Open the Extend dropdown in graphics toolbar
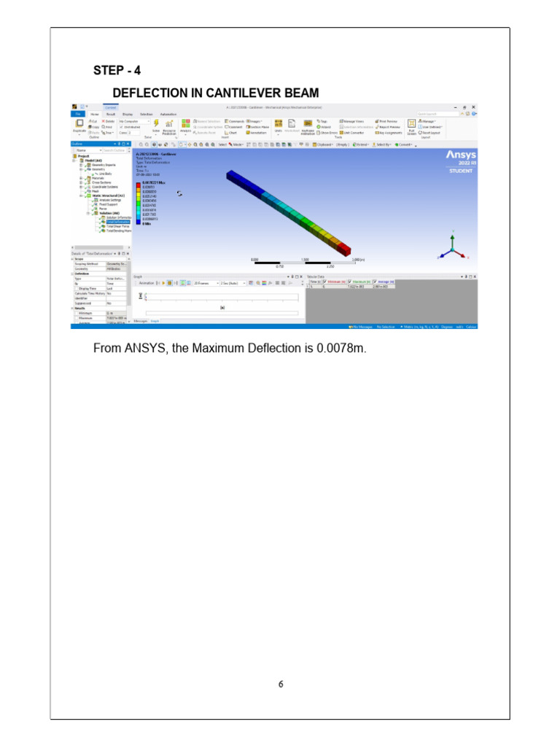560x747 pixels. (360, 144)
